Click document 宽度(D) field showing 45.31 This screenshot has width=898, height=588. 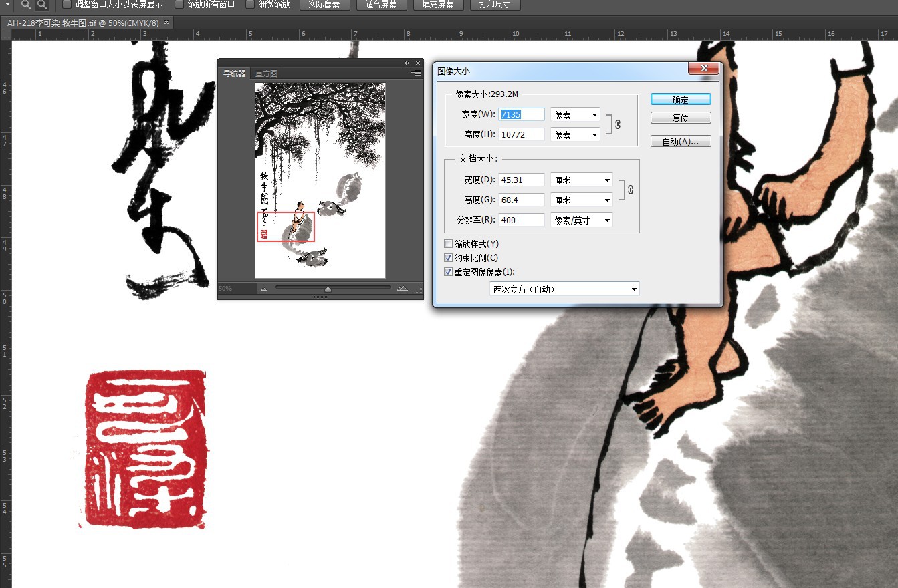[522, 180]
